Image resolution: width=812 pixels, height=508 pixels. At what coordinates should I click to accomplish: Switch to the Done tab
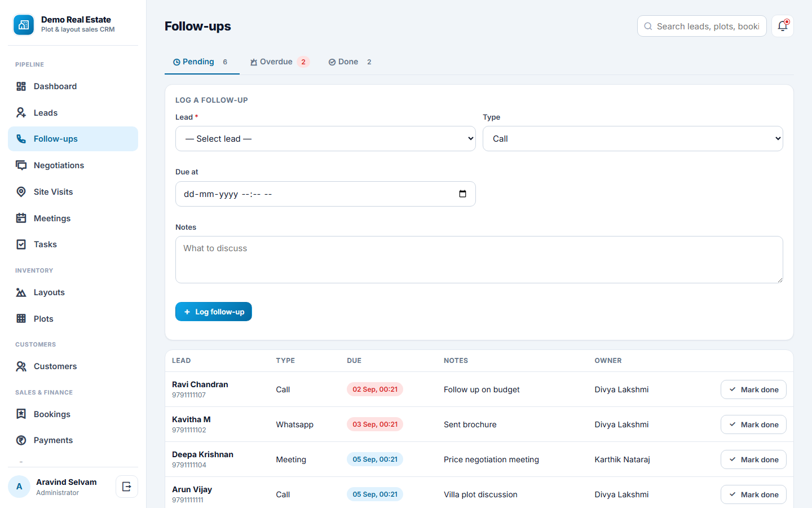point(350,62)
